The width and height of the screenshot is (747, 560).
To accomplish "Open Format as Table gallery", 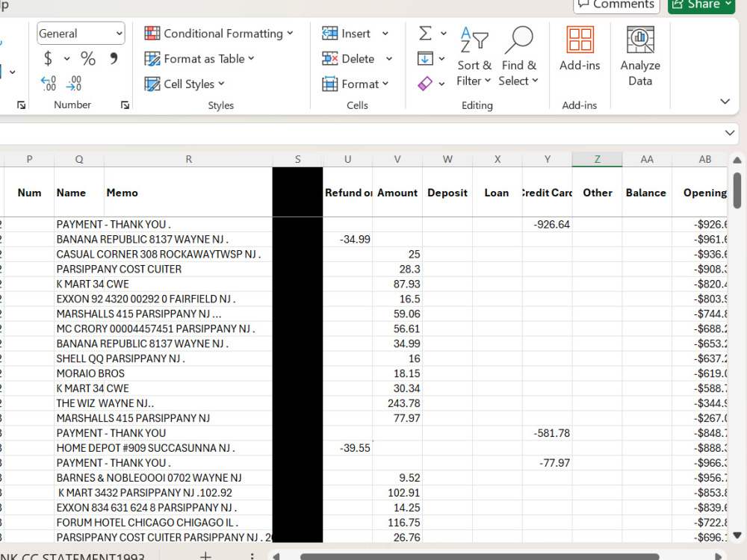I will point(199,58).
